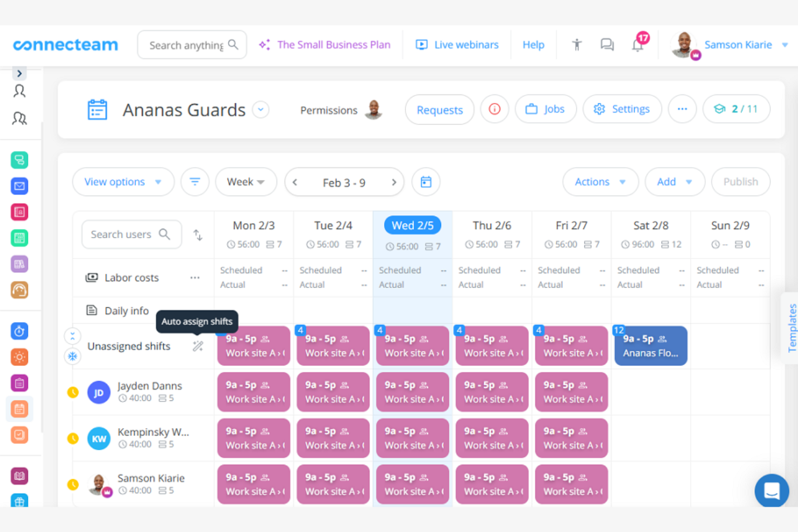
Task: Open the filter icon next to View options
Action: (195, 182)
